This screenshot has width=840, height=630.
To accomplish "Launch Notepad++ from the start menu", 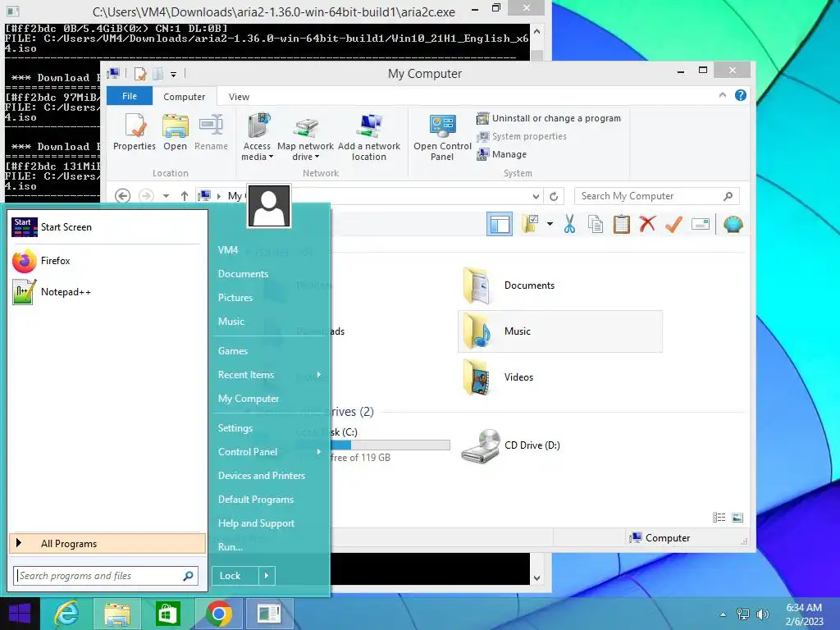I will click(x=106, y=292).
